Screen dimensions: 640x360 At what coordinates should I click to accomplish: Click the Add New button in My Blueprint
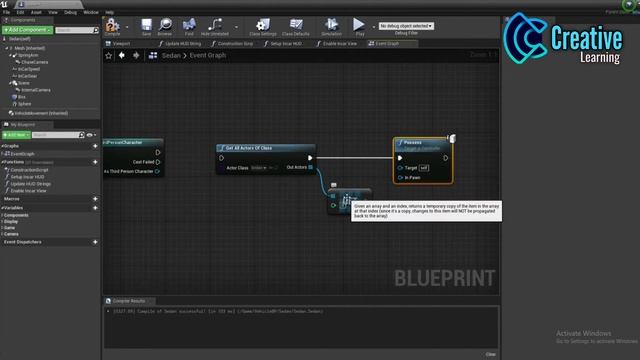tap(16, 135)
